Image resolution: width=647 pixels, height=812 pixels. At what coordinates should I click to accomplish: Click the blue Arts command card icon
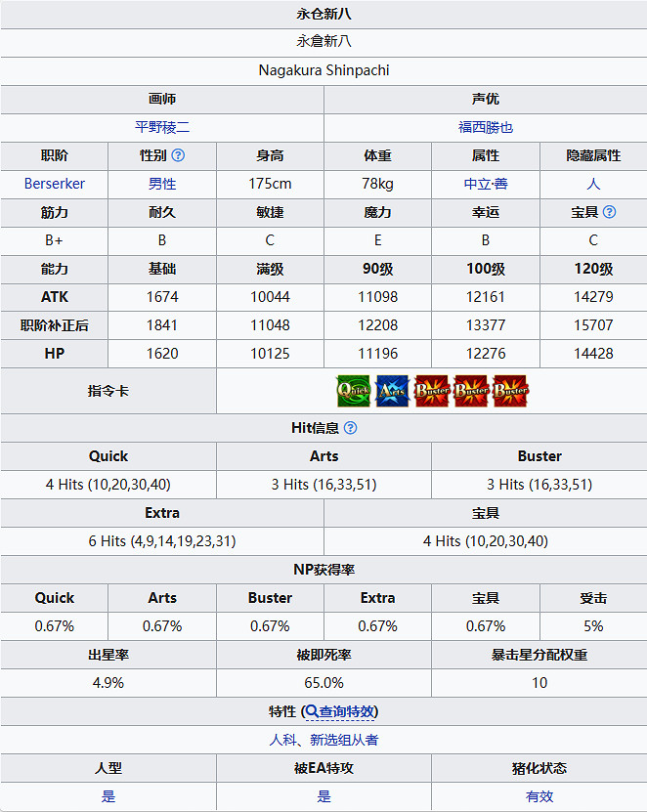(x=392, y=391)
